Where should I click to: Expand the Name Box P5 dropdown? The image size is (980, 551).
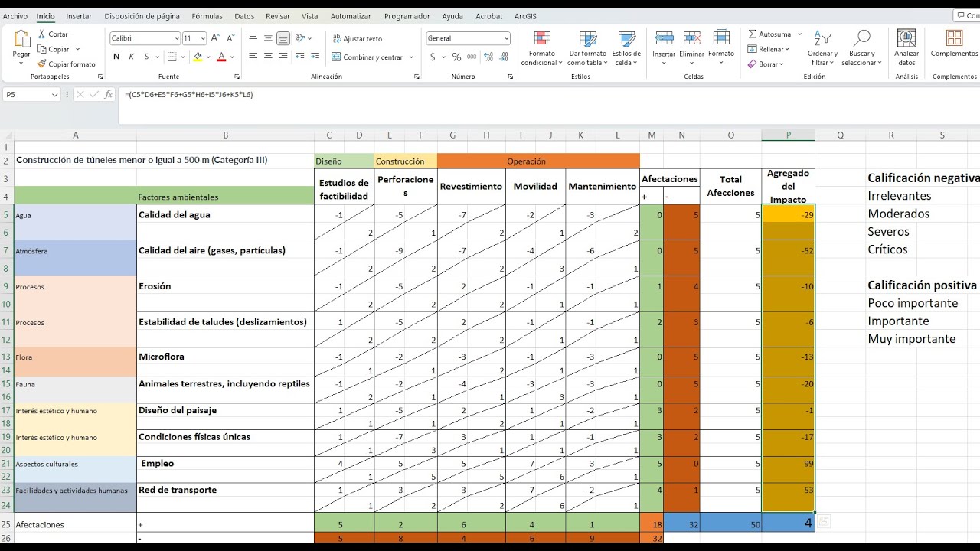pyautogui.click(x=54, y=95)
